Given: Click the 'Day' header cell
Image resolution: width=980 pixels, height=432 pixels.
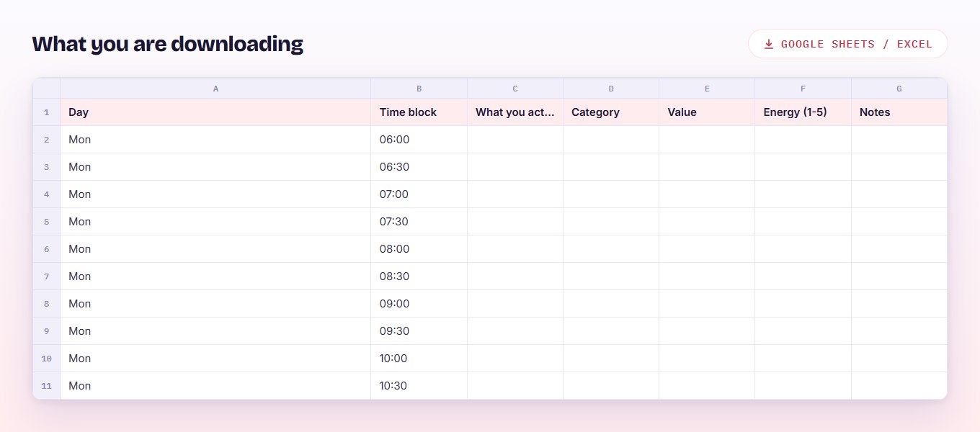Looking at the screenshot, I should [215, 112].
